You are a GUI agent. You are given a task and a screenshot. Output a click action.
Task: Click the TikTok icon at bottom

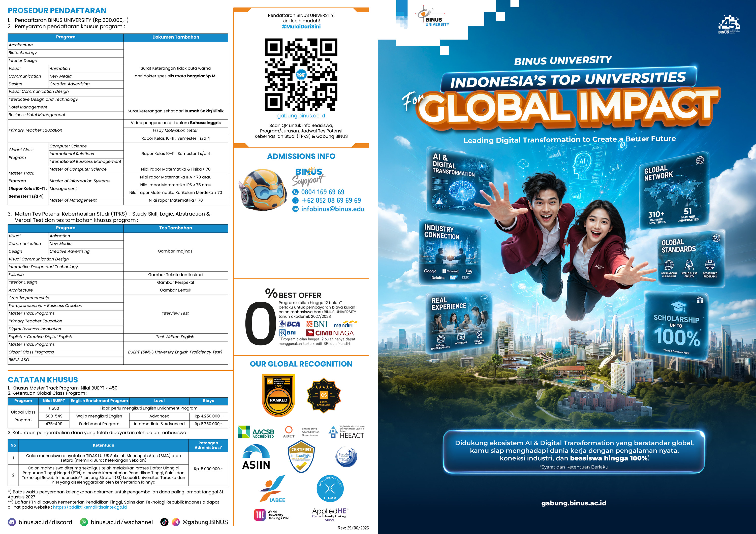click(164, 522)
